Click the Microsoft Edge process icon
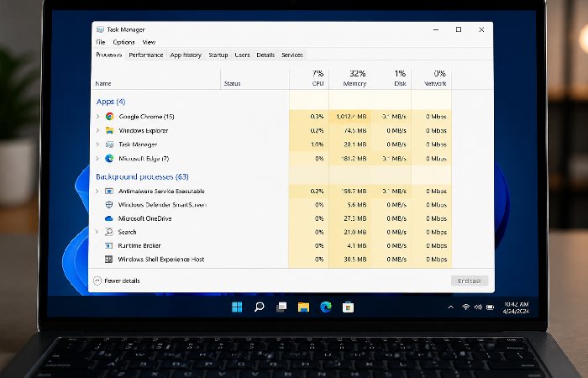The width and height of the screenshot is (588, 378). [109, 158]
